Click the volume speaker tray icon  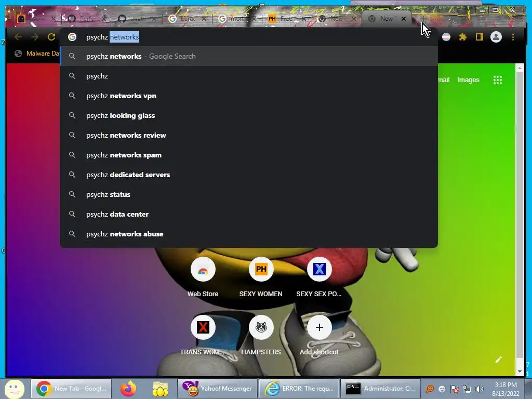coord(479,389)
